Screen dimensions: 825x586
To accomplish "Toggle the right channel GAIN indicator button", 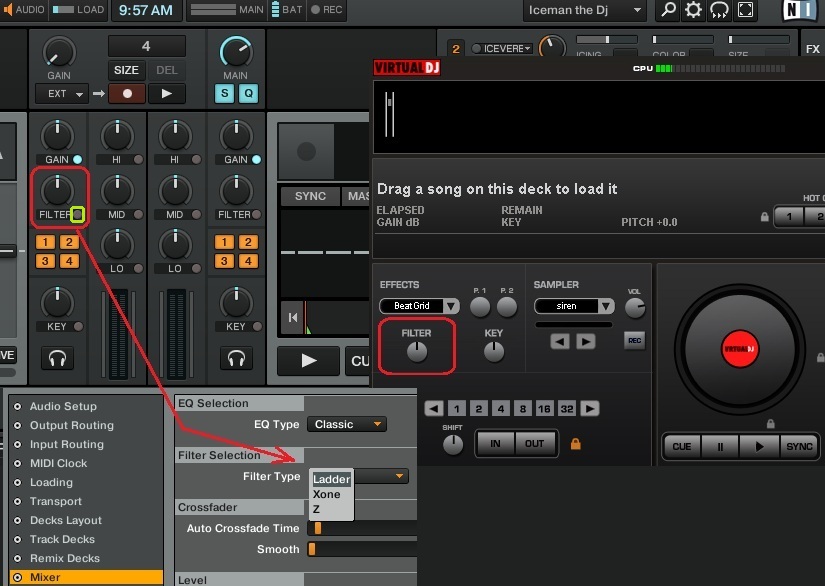I will tap(256, 159).
